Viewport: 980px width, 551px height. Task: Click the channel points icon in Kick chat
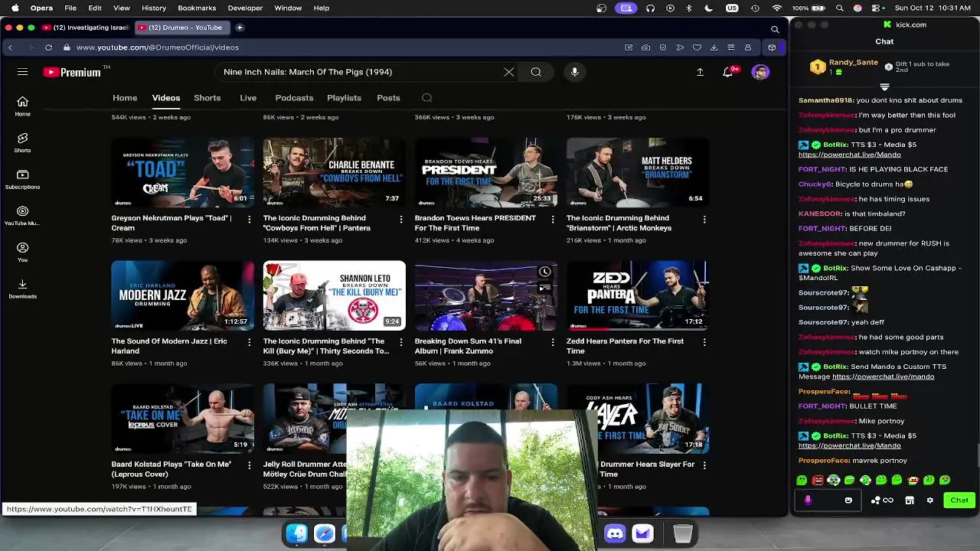click(882, 500)
